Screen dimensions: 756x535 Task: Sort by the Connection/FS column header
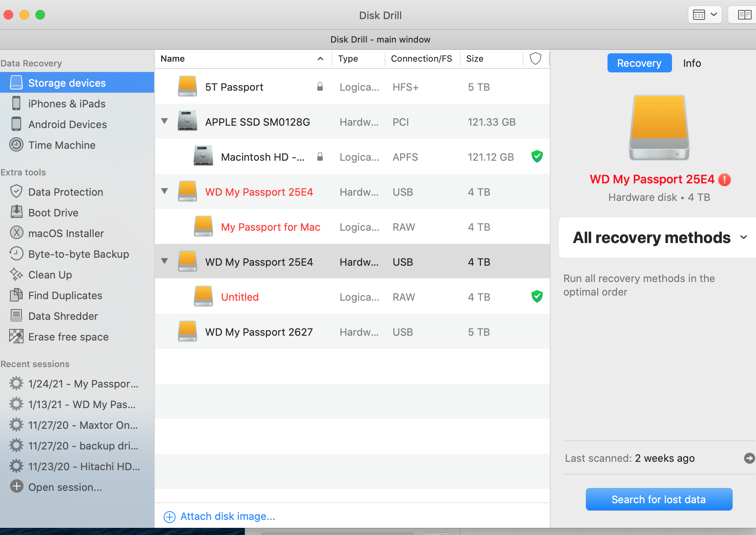pyautogui.click(x=422, y=59)
